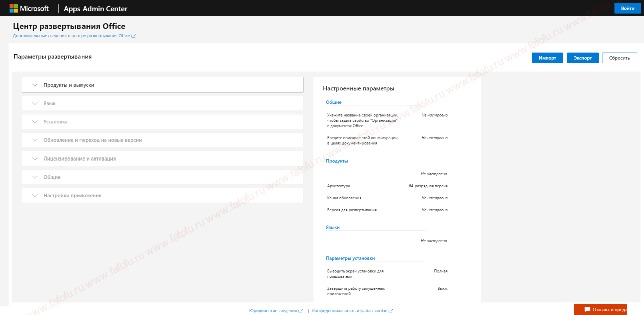Click the Сбросить button
The width and height of the screenshot is (644, 315).
(x=619, y=58)
